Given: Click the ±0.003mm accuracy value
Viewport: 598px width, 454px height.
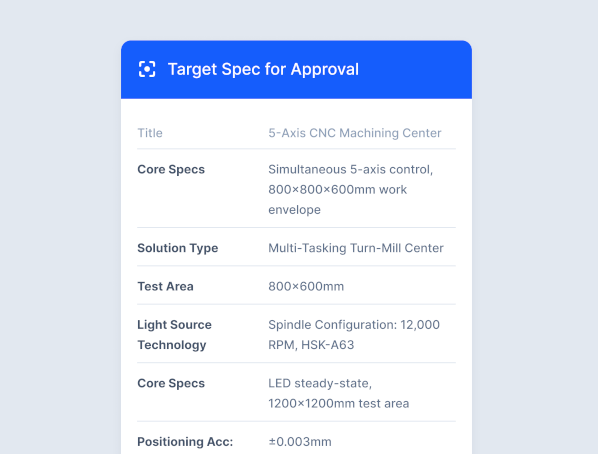Looking at the screenshot, I should (x=300, y=442).
